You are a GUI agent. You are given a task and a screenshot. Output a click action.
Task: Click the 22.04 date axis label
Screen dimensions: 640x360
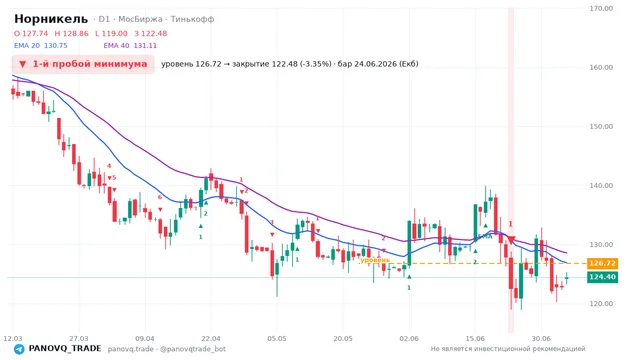pyautogui.click(x=211, y=338)
